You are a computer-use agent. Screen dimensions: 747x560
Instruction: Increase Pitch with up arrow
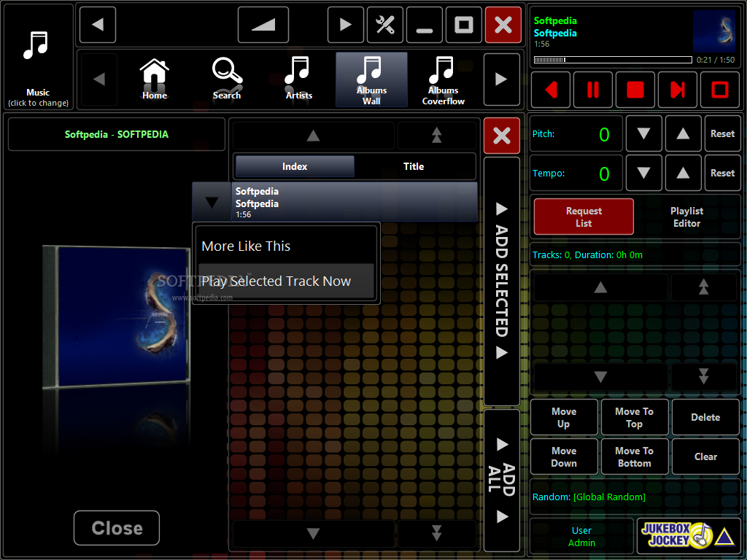click(x=683, y=134)
